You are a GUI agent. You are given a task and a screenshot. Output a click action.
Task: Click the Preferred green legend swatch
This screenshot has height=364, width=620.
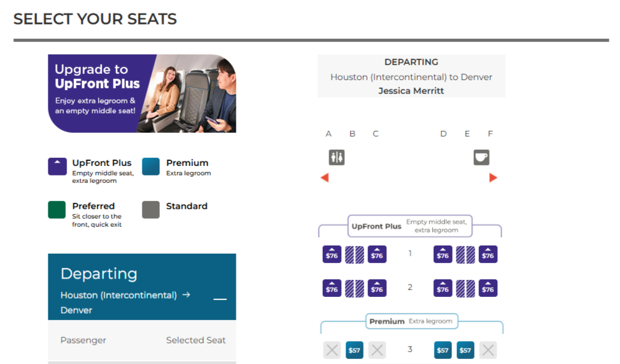pyautogui.click(x=57, y=210)
